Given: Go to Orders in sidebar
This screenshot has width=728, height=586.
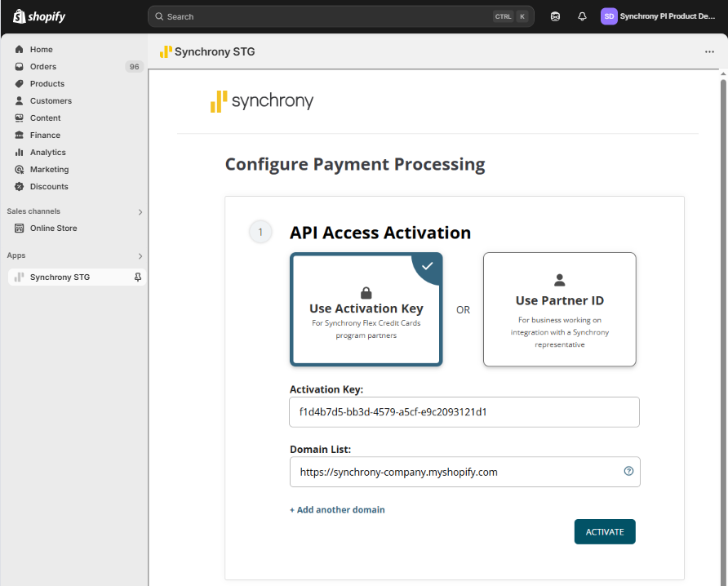Looking at the screenshot, I should click(43, 67).
